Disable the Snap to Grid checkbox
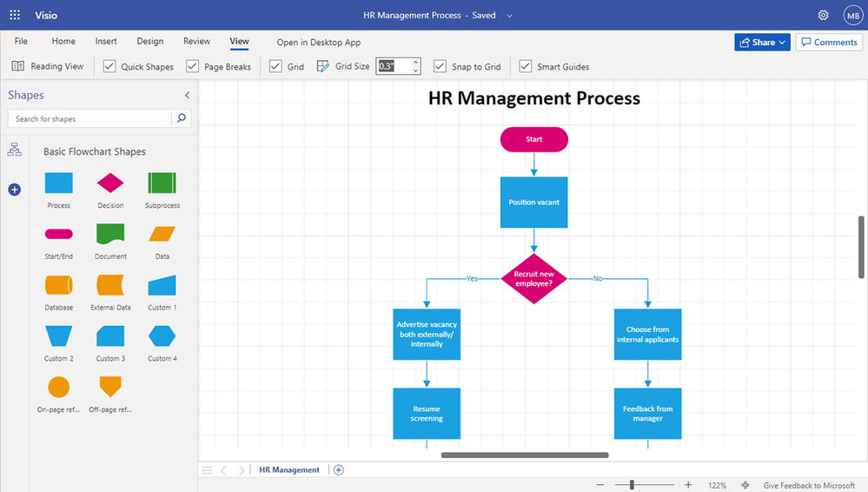 pos(440,66)
